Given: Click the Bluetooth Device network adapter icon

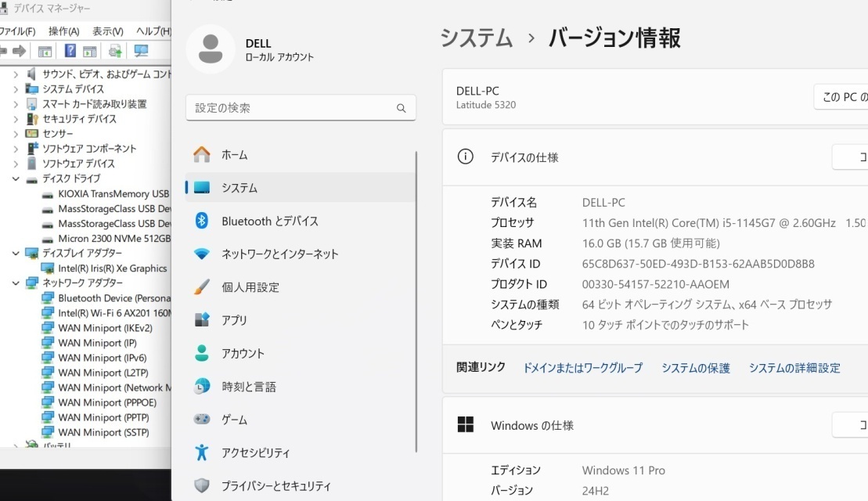Looking at the screenshot, I should 48,297.
